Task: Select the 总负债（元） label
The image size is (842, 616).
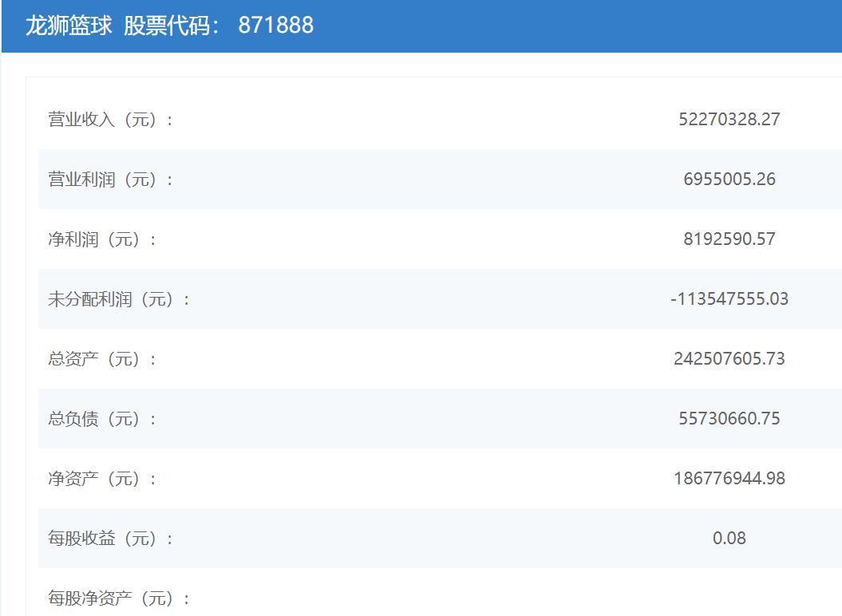Action: pyautogui.click(x=102, y=418)
